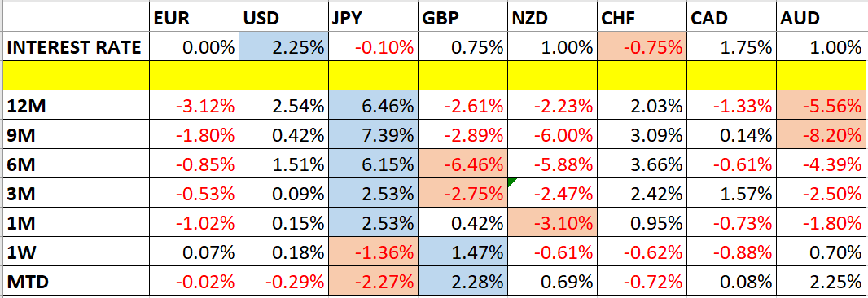Image resolution: width=868 pixels, height=298 pixels.
Task: Select the NZD 1M cell -3.10%
Action: point(552,222)
